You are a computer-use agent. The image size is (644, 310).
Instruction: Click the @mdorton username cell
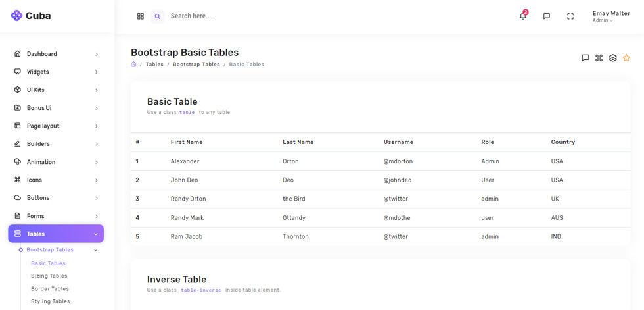click(x=398, y=161)
